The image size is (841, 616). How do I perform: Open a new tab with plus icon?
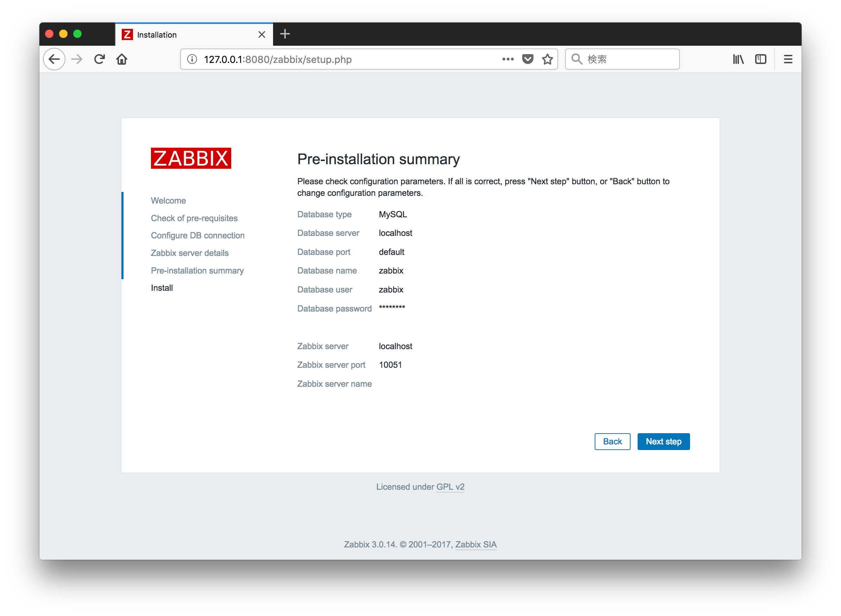(x=285, y=34)
